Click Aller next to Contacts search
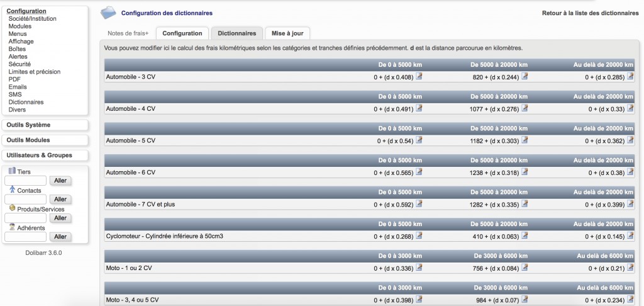The width and height of the screenshot is (644, 306). pos(60,200)
